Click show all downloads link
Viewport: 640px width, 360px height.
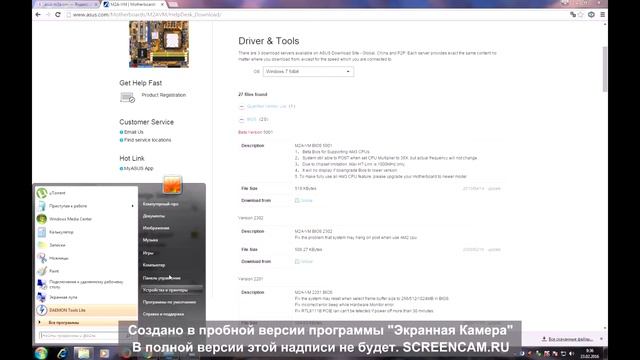[567, 339]
